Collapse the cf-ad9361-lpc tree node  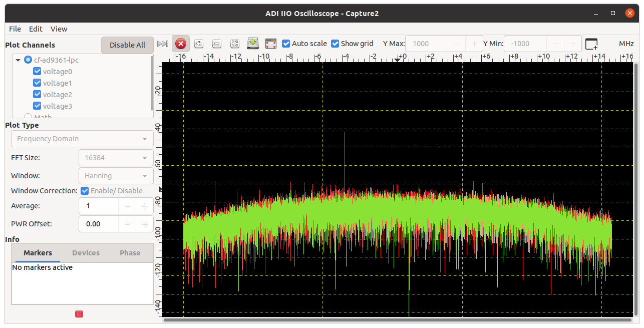(18, 60)
